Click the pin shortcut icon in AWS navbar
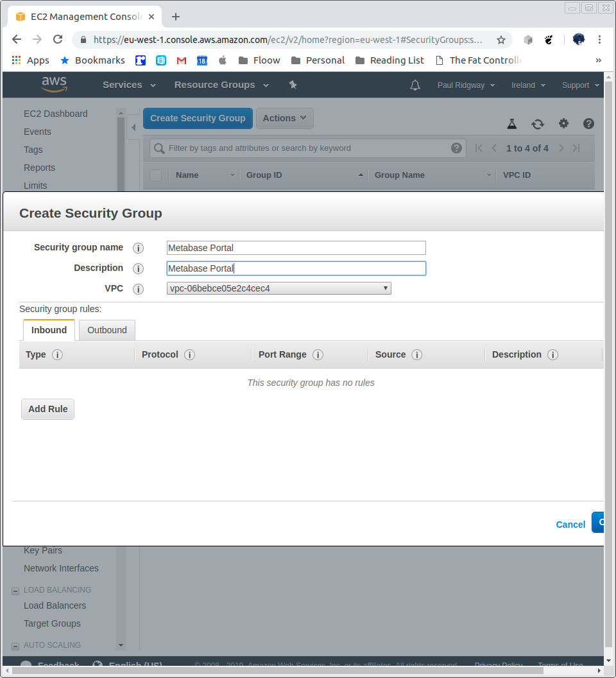 pos(293,85)
